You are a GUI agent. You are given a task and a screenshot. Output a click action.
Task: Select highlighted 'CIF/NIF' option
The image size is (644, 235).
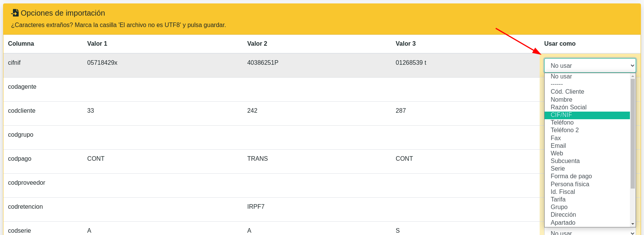click(x=587, y=115)
